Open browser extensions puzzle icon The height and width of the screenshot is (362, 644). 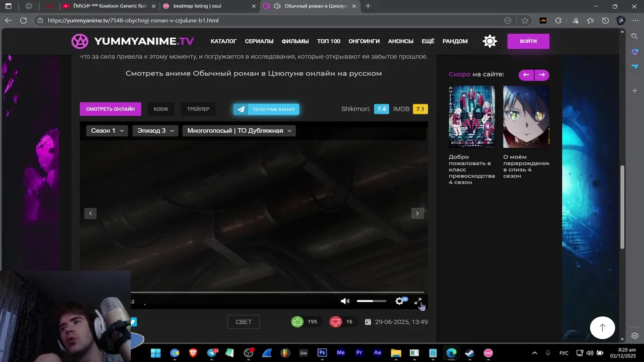[x=558, y=21]
